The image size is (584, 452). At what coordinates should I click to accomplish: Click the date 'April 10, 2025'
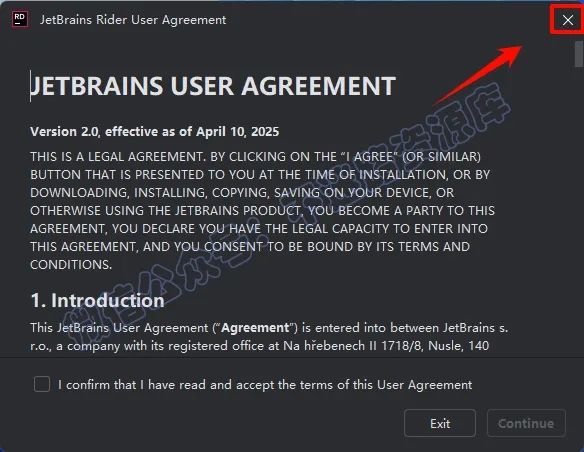(x=238, y=132)
